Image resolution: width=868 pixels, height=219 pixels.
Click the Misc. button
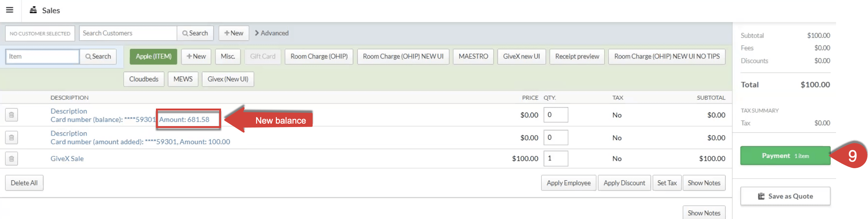coord(228,56)
